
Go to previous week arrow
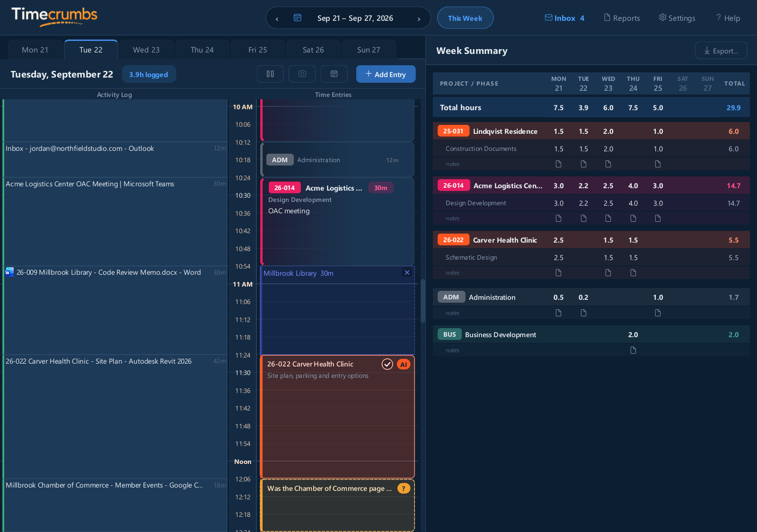(x=277, y=18)
